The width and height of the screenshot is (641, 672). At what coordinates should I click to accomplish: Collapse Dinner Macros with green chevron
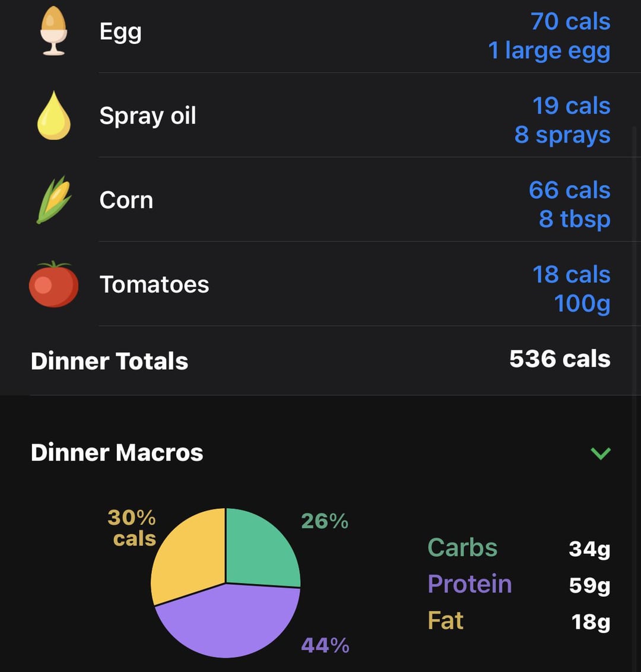tap(600, 453)
